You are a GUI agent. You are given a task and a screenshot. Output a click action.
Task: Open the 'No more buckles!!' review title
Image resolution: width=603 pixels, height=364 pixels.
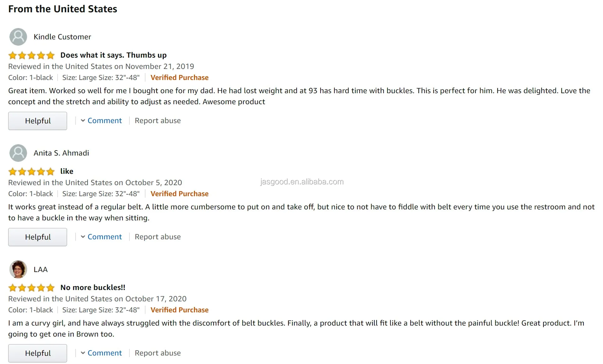coord(93,287)
